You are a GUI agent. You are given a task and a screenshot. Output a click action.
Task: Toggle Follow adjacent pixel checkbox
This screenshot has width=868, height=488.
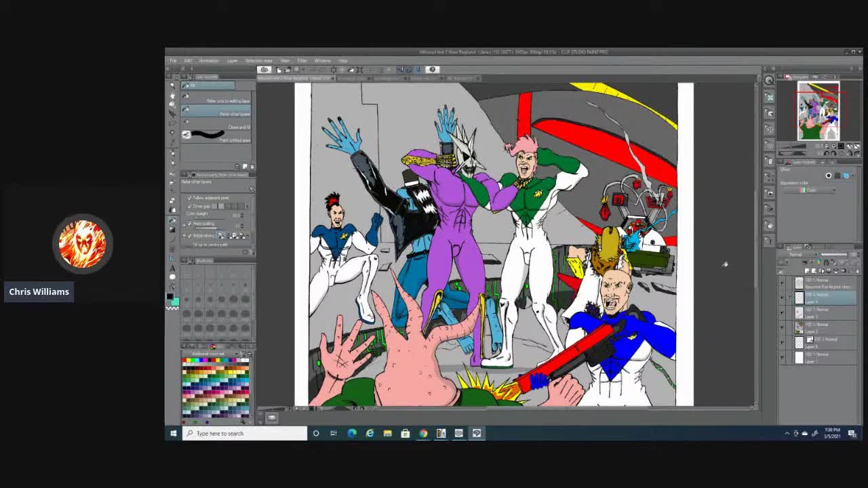[190, 198]
